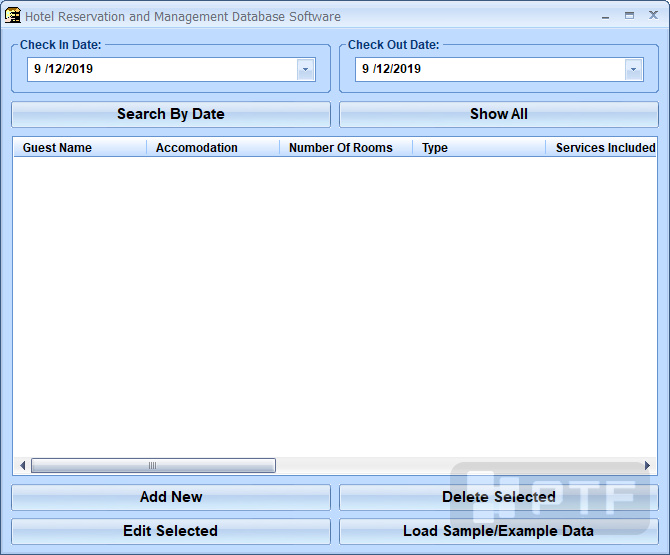Close the Hotel Reservation window
Image resolution: width=670 pixels, height=555 pixels.
point(653,15)
